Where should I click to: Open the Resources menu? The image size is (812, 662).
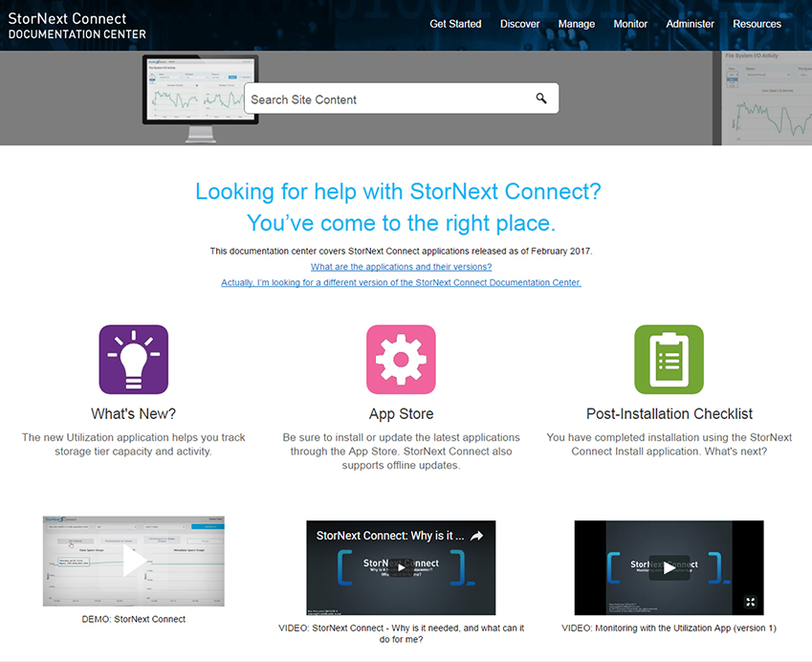757,24
